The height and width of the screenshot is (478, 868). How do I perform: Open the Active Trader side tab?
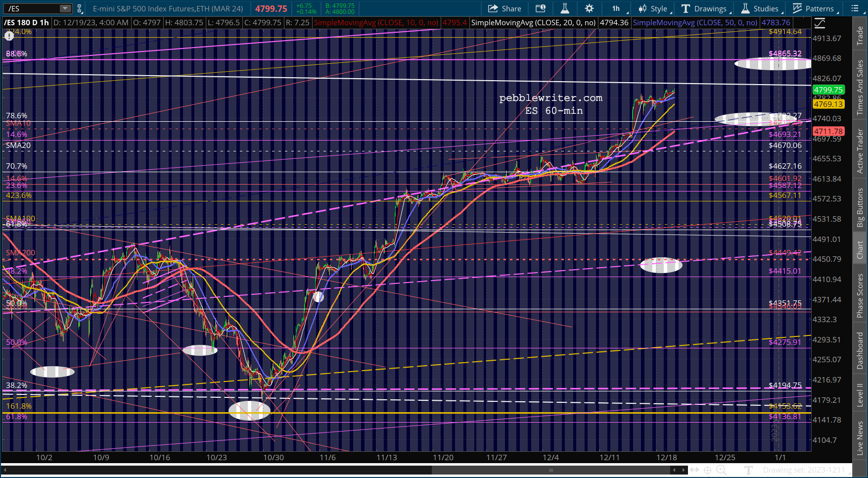pos(860,151)
